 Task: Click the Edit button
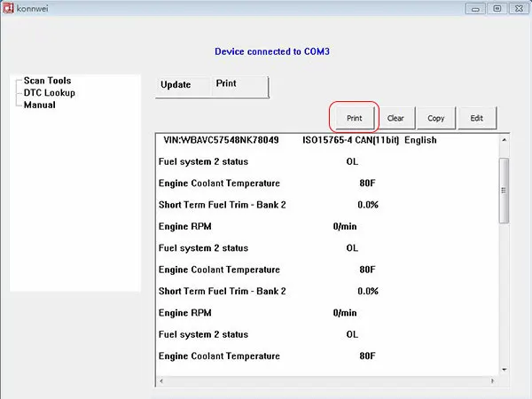click(x=477, y=118)
